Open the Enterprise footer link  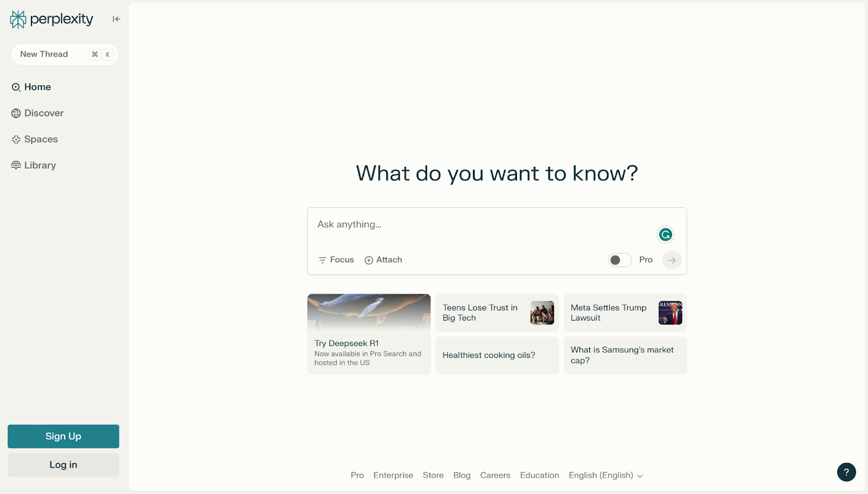click(393, 476)
